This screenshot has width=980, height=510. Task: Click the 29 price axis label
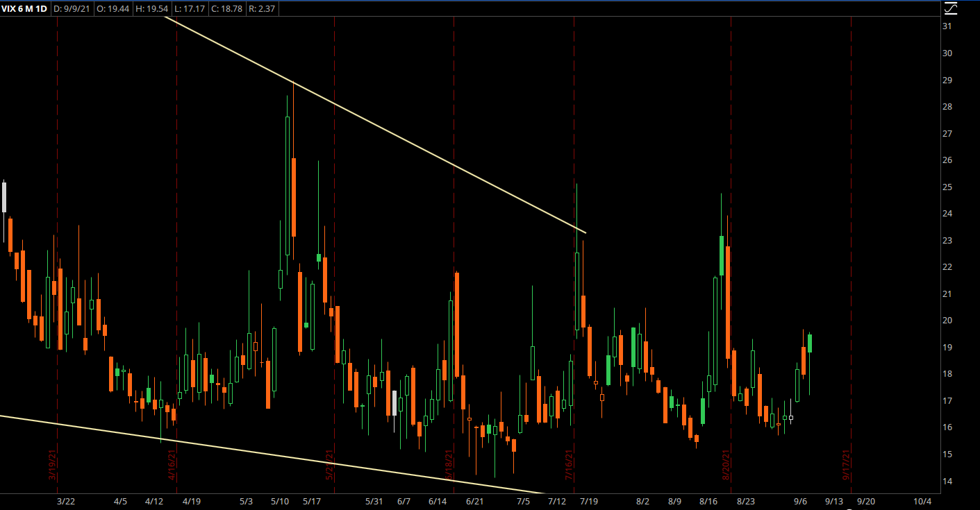tap(946, 80)
